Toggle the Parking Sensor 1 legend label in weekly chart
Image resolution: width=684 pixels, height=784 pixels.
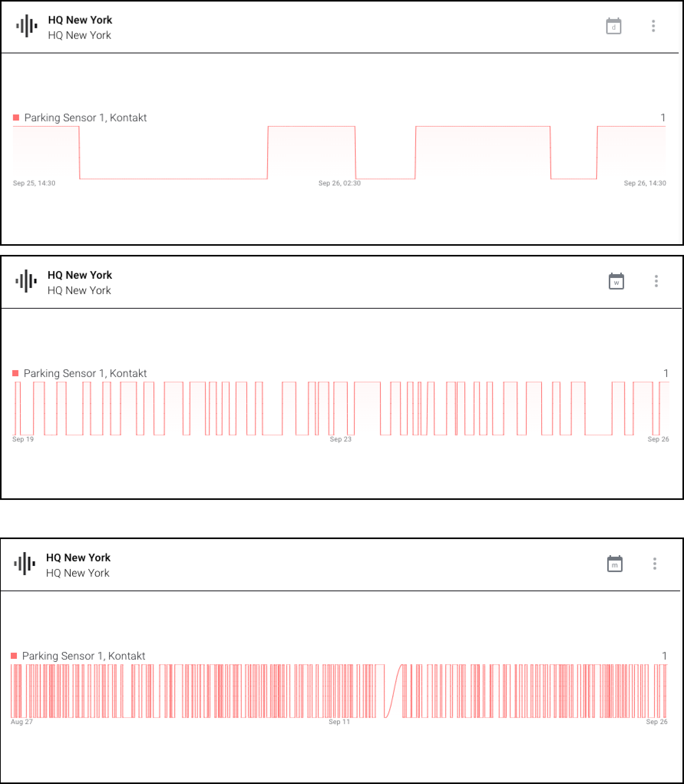click(85, 373)
